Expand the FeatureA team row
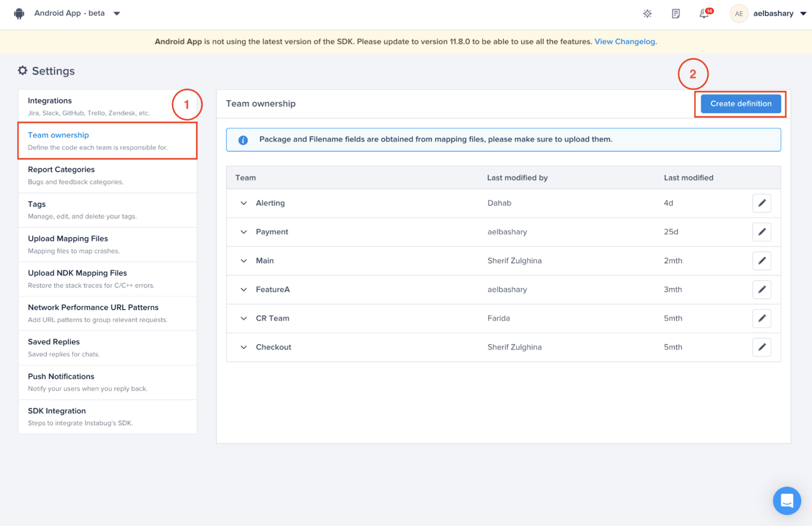Image resolution: width=812 pixels, height=526 pixels. point(243,289)
